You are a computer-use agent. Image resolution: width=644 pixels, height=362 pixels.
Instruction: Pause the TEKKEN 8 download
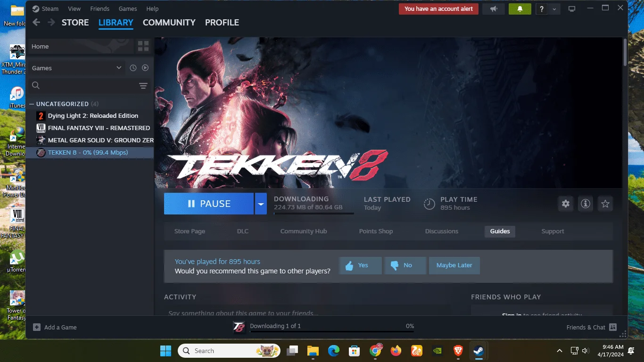coord(209,204)
